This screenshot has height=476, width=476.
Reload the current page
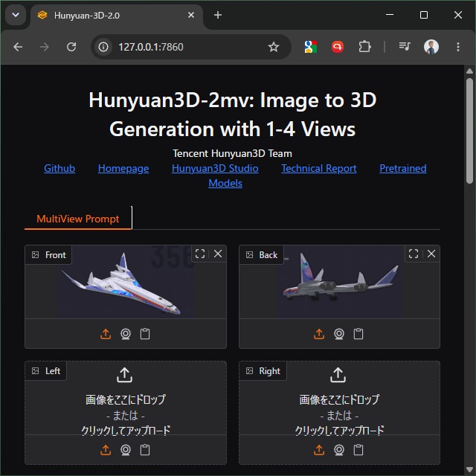coord(71,47)
